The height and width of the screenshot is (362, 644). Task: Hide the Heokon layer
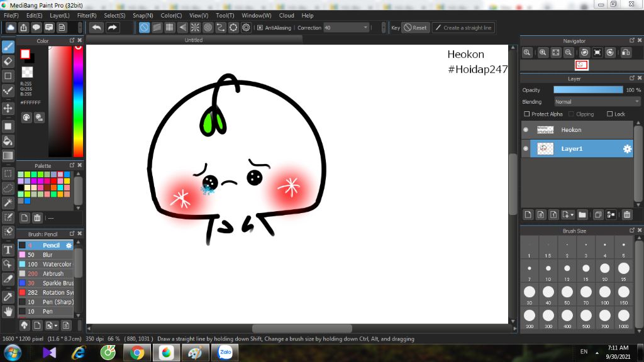(526, 129)
